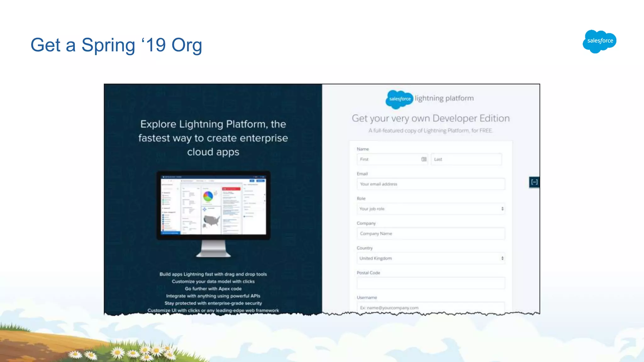
Task: Select the Your email address field
Action: [431, 184]
